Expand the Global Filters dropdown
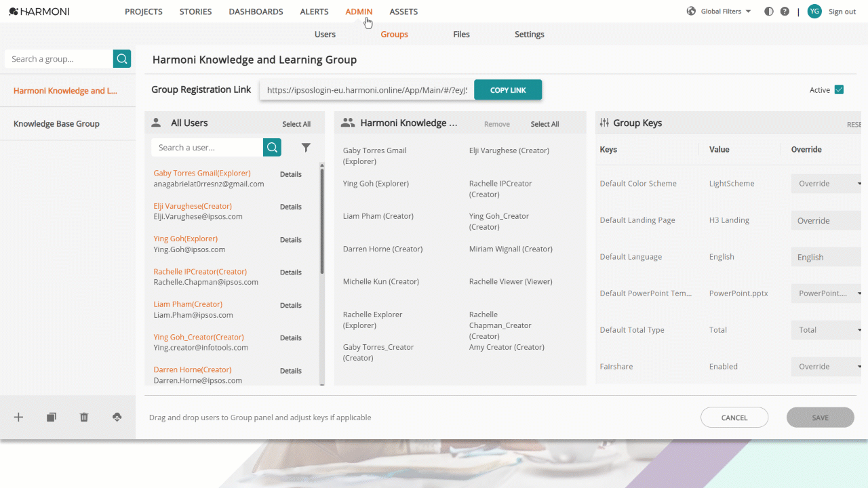The height and width of the screenshot is (488, 868). (x=748, y=12)
